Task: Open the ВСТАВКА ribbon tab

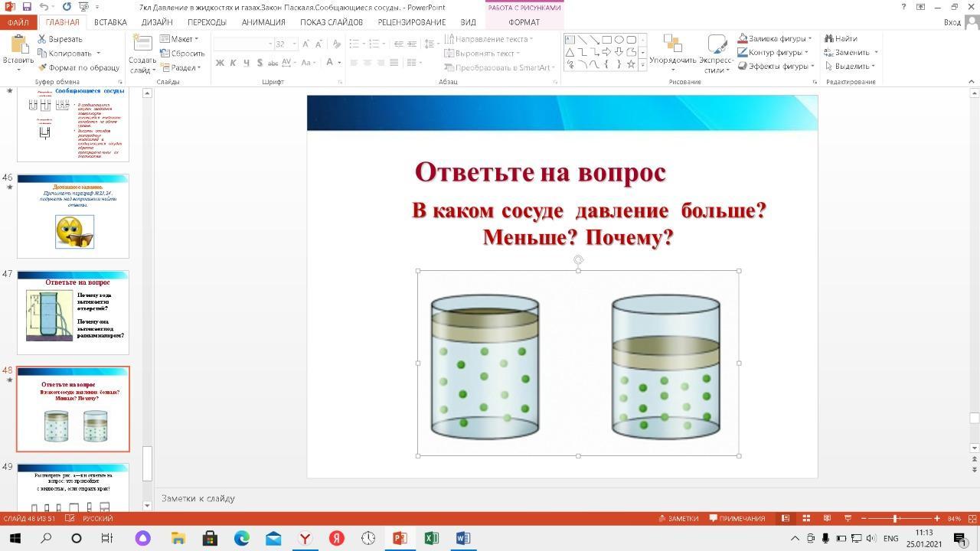Action: (110, 22)
